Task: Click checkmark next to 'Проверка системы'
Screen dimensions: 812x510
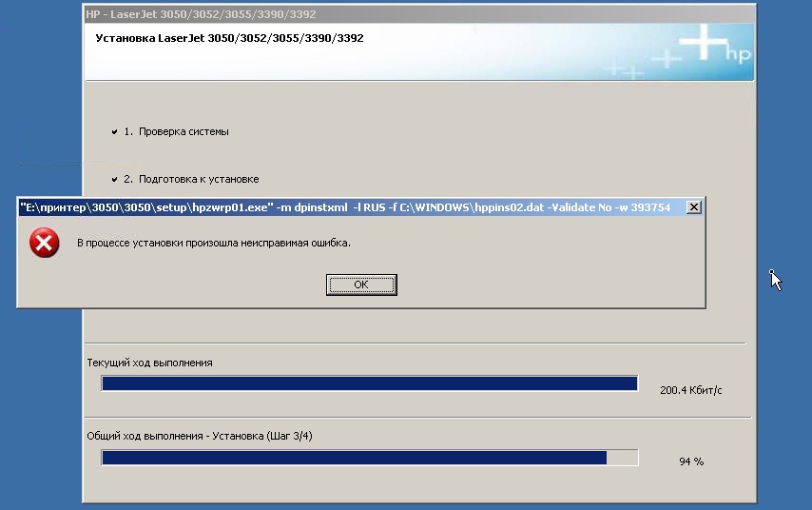Action: click(114, 131)
